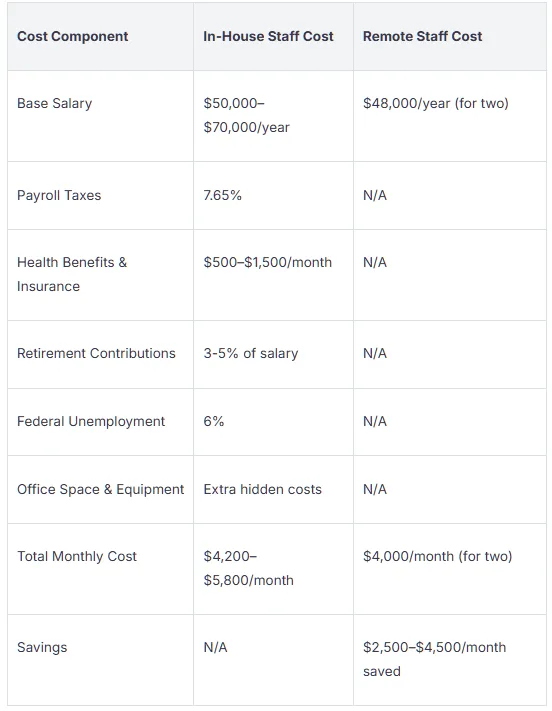Screen dimensions: 552x711
Task: Click Office Space & Equipment label
Action: tap(101, 489)
